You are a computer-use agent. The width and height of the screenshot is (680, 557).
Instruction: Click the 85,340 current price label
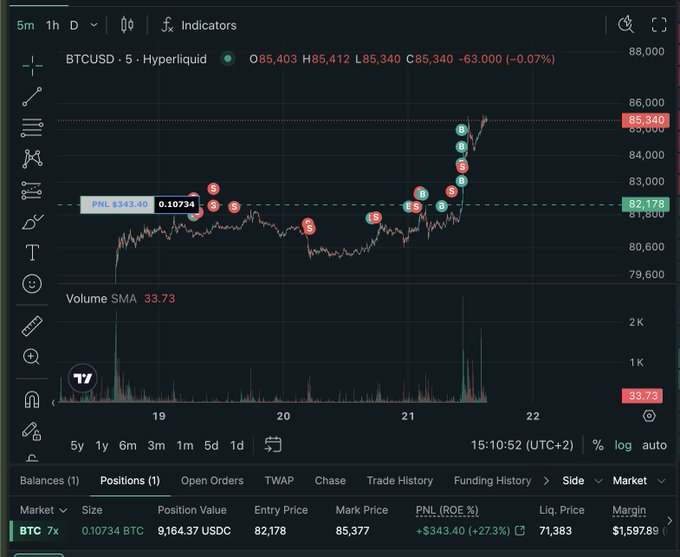point(645,120)
